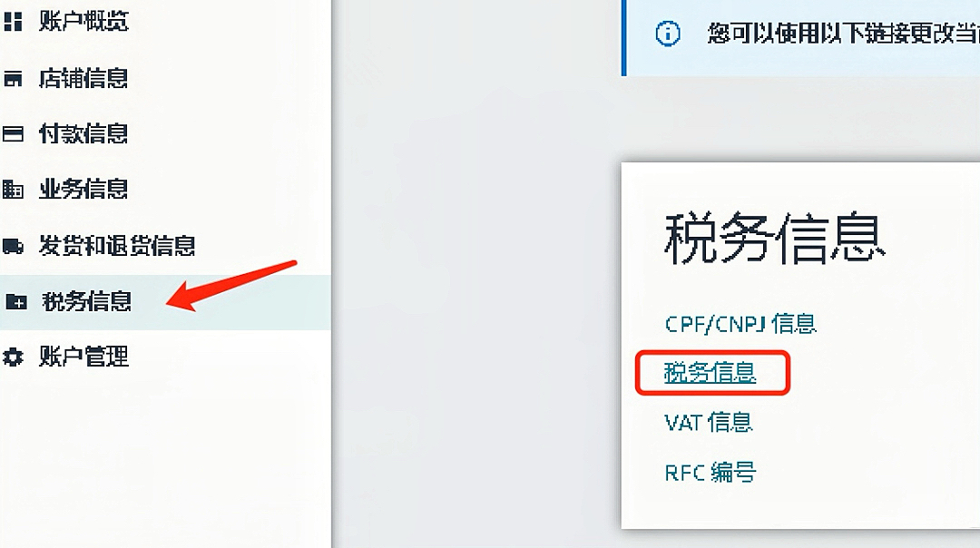Click the 付款信息 credit card icon
Image resolution: width=980 pixels, height=548 pixels.
point(13,133)
